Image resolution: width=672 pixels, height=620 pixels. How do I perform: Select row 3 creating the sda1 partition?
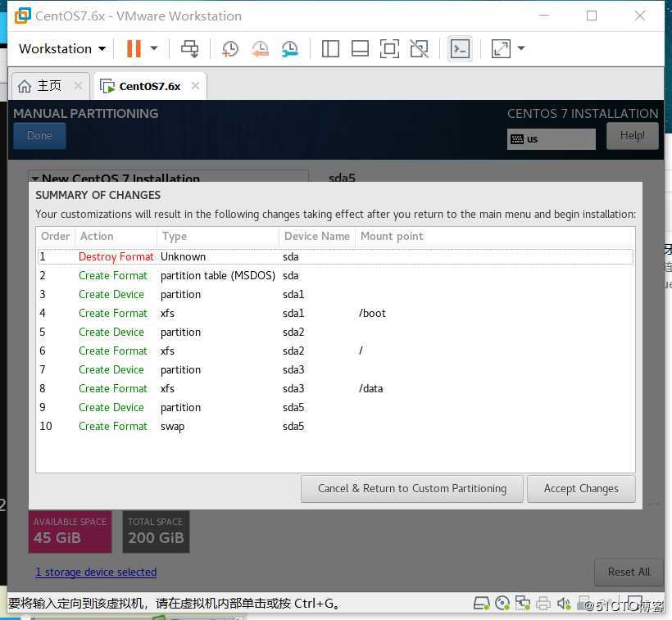(335, 295)
